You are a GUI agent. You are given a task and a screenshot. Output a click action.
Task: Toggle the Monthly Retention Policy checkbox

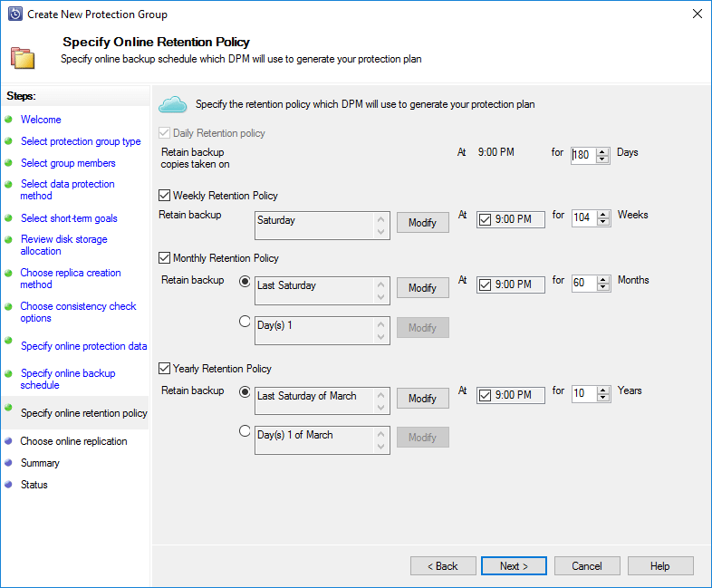tap(164, 258)
